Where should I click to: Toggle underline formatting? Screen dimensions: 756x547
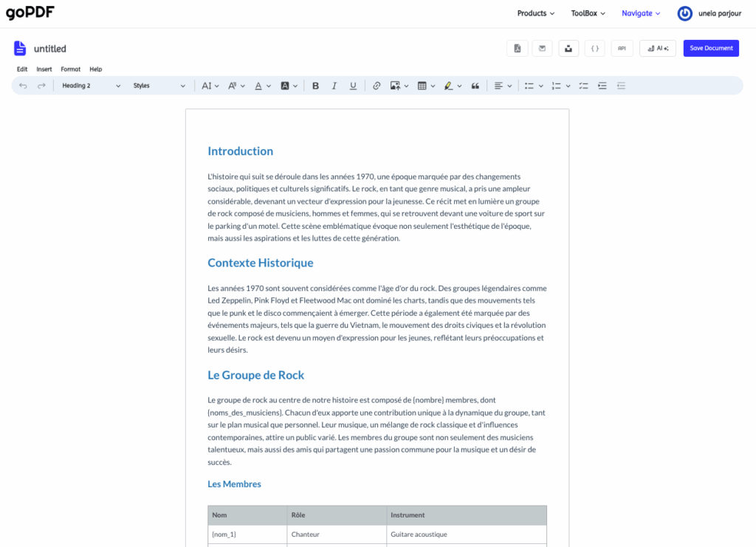(353, 86)
